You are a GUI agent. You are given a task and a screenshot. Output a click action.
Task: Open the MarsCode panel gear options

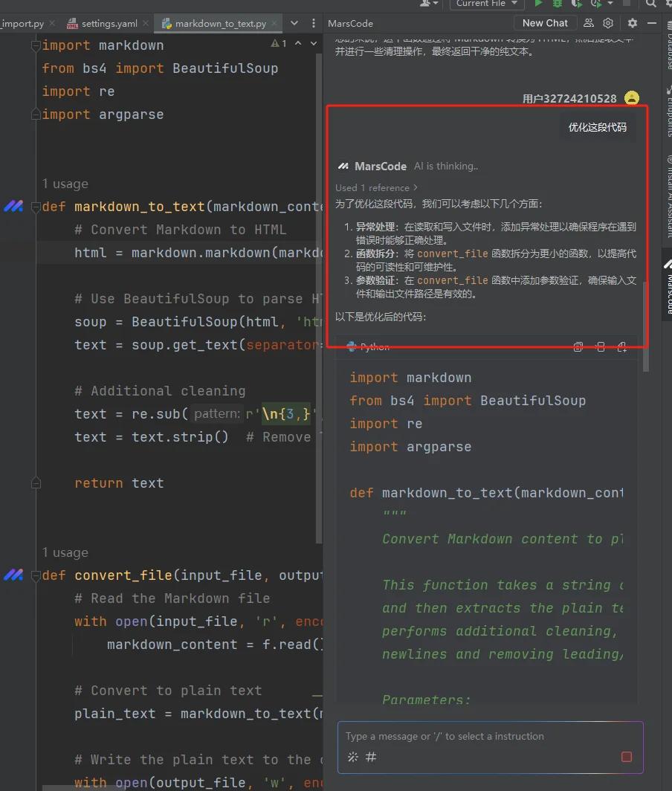pos(633,23)
